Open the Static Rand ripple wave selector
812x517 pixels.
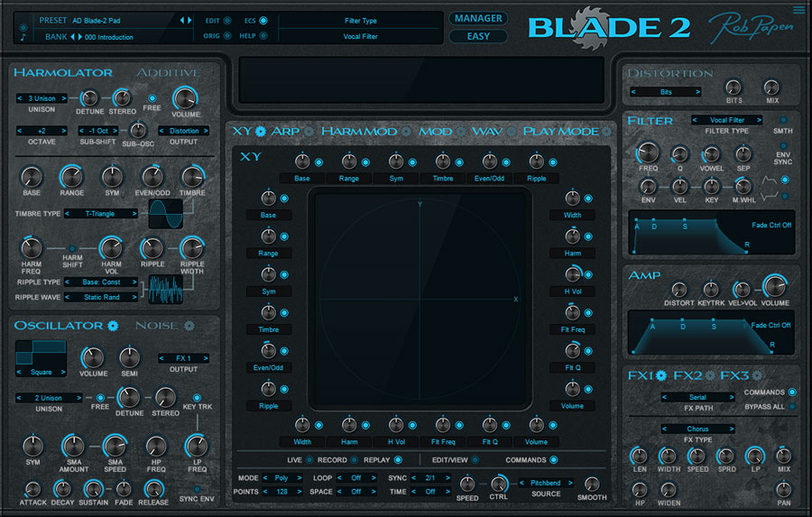[101, 297]
